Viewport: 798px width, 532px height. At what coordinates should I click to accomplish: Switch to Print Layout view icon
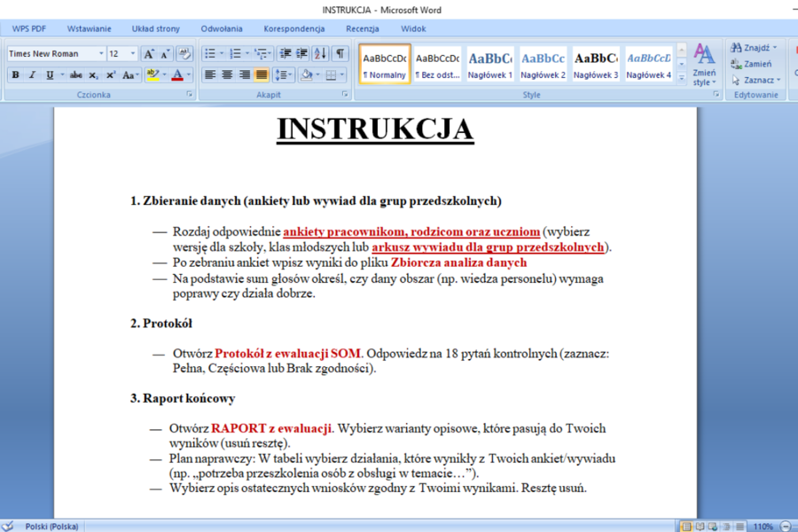click(686, 526)
